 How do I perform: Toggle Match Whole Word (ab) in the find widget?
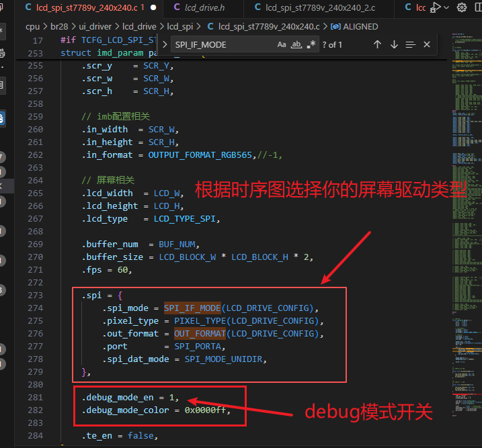click(296, 44)
